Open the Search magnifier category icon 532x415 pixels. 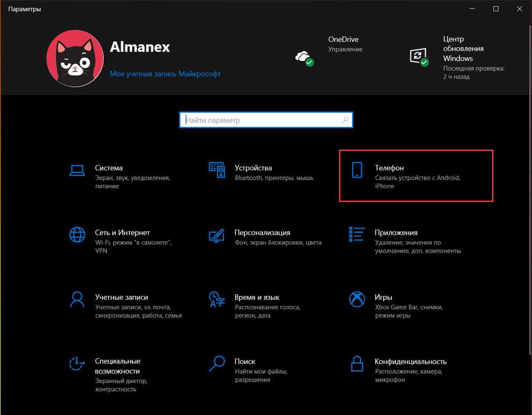[x=217, y=364]
